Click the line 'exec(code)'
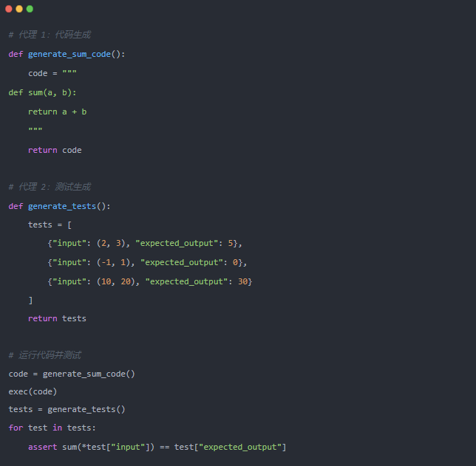 (33, 392)
